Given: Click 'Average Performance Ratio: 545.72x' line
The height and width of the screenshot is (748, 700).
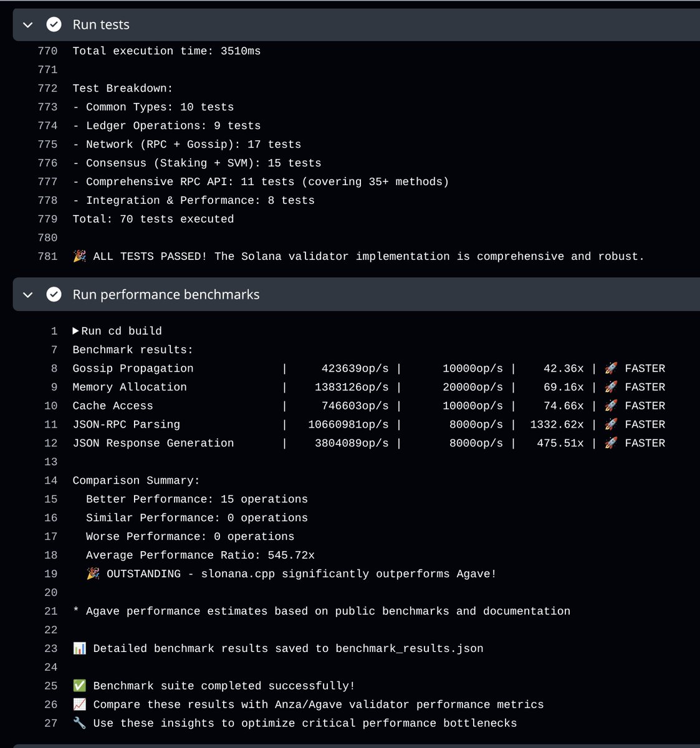Looking at the screenshot, I should (200, 555).
